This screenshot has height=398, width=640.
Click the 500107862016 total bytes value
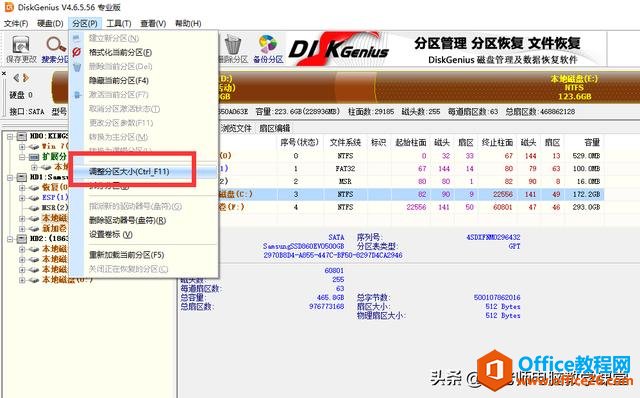point(497,297)
